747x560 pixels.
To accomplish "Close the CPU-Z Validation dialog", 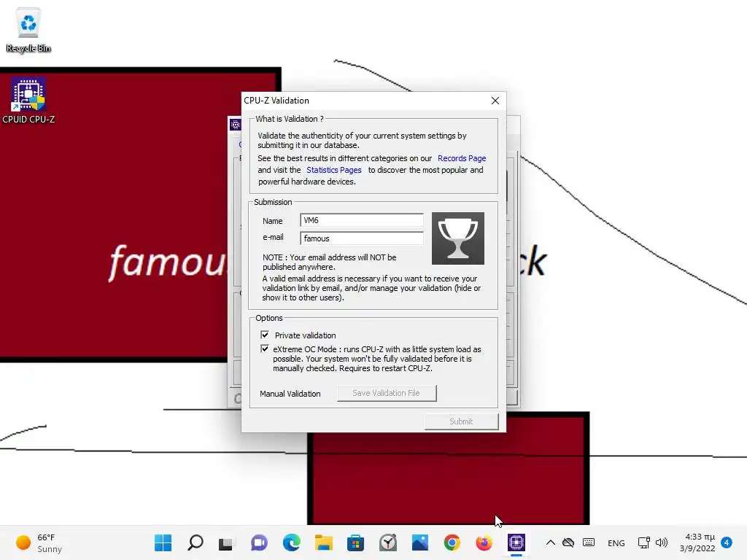I will click(495, 101).
